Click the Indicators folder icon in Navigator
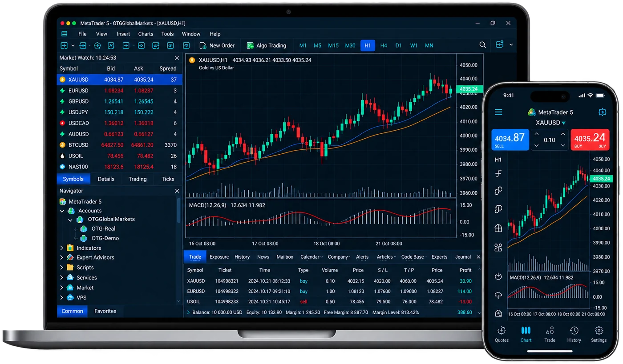 [x=70, y=248]
